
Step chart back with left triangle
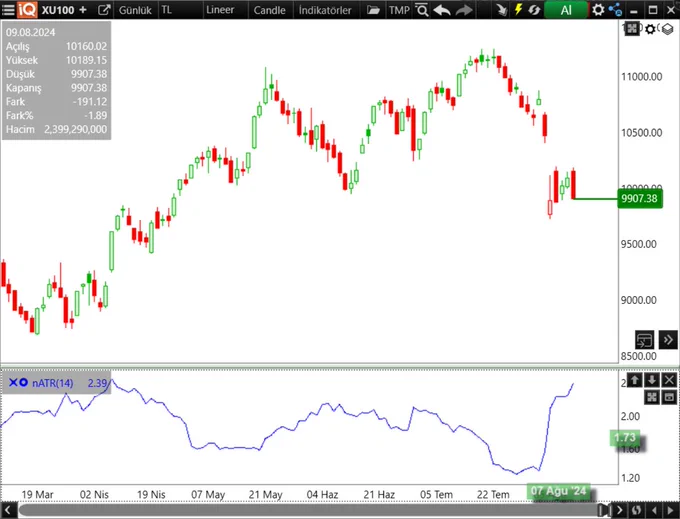point(654,510)
